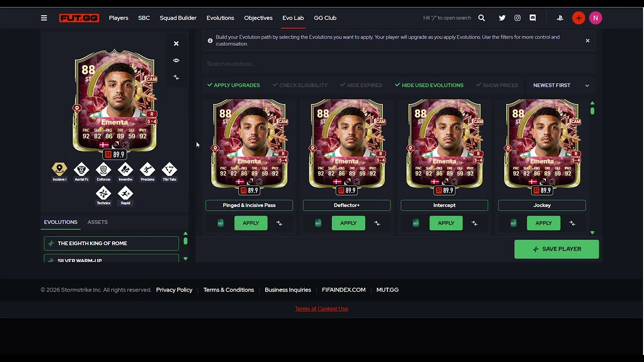Apply Intercept evolution
Screen dimensions: 644x362
(446, 223)
